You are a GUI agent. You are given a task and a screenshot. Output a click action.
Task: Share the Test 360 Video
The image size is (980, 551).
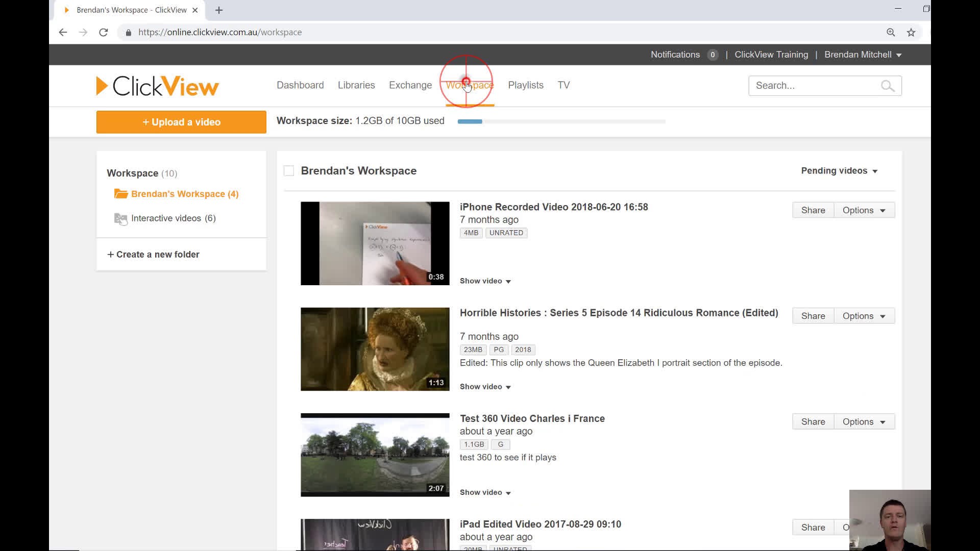click(x=813, y=421)
